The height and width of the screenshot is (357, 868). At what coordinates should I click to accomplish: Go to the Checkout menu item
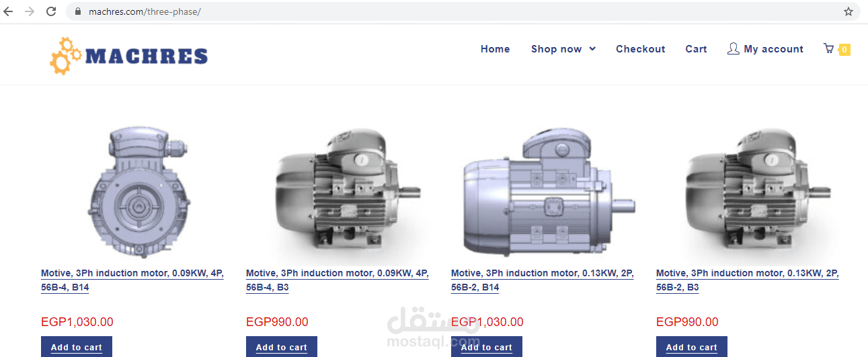(640, 49)
